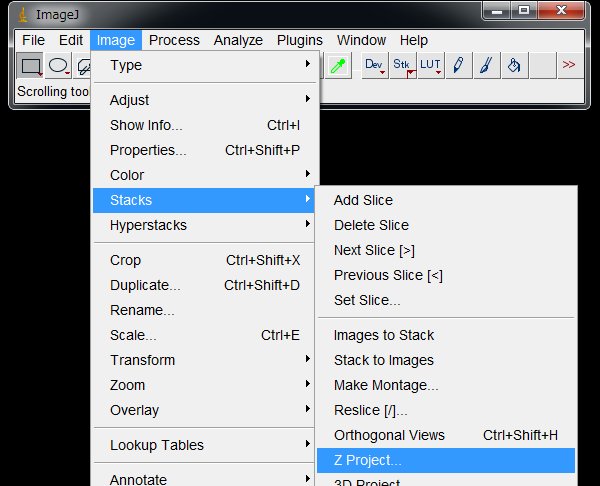Image resolution: width=600 pixels, height=486 pixels.
Task: Open the LUT menu tool
Action: point(431,65)
